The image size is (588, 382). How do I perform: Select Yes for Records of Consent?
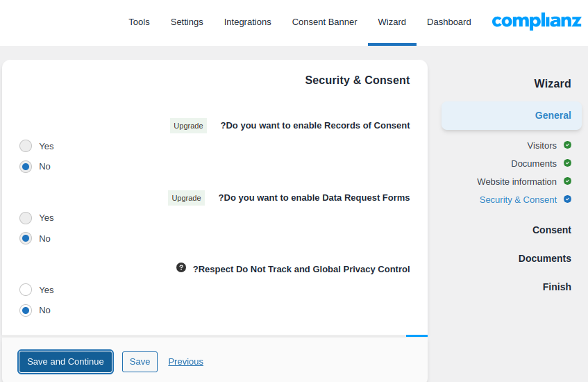coord(26,146)
